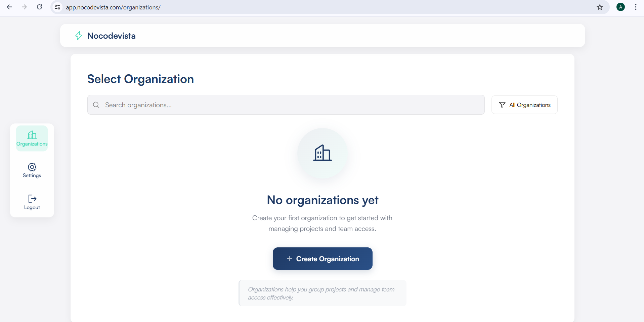Viewport: 644px width, 322px height.
Task: Open the Chrome three-dot menu
Action: click(636, 7)
